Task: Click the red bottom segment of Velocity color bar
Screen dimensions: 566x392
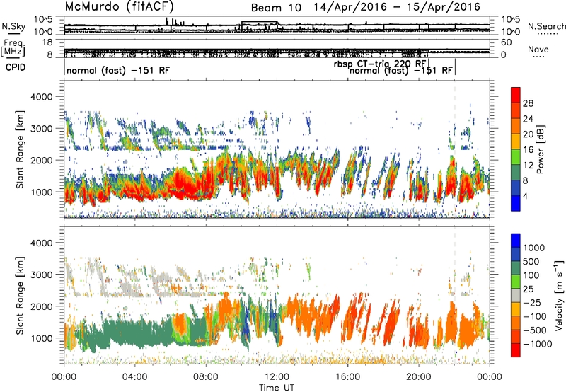Action: [x=516, y=350]
